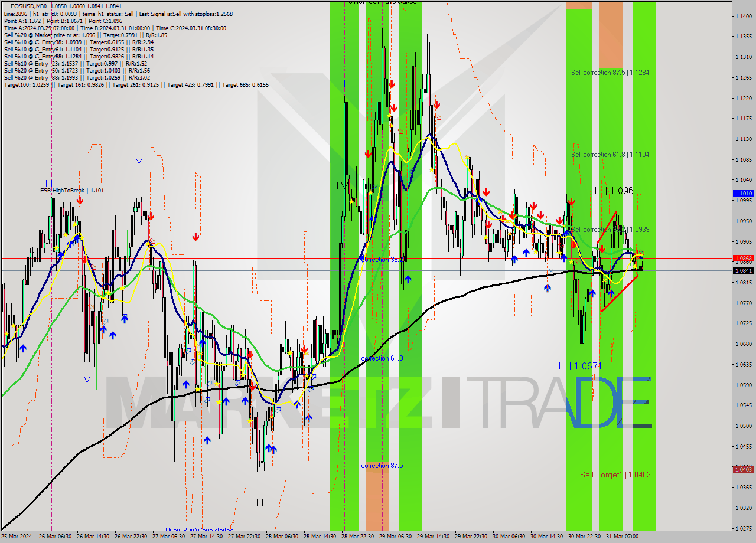Image resolution: width=756 pixels, height=543 pixels.
Task: Click the '| | | 1.096' wave label
Action: pos(614,191)
